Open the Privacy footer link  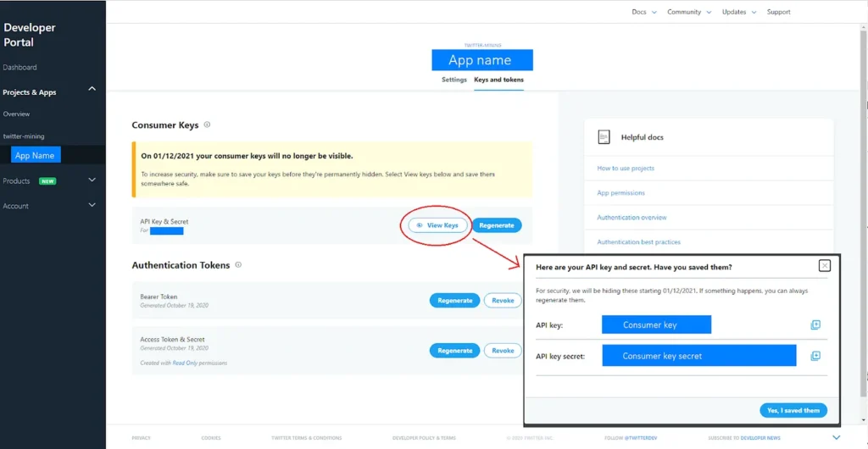coord(141,438)
